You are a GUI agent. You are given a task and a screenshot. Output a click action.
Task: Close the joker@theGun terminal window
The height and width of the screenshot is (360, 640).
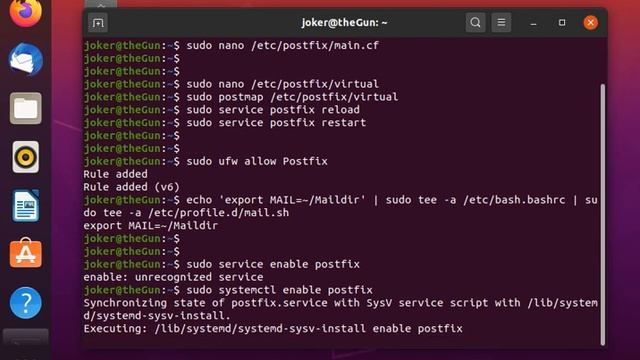tap(590, 22)
